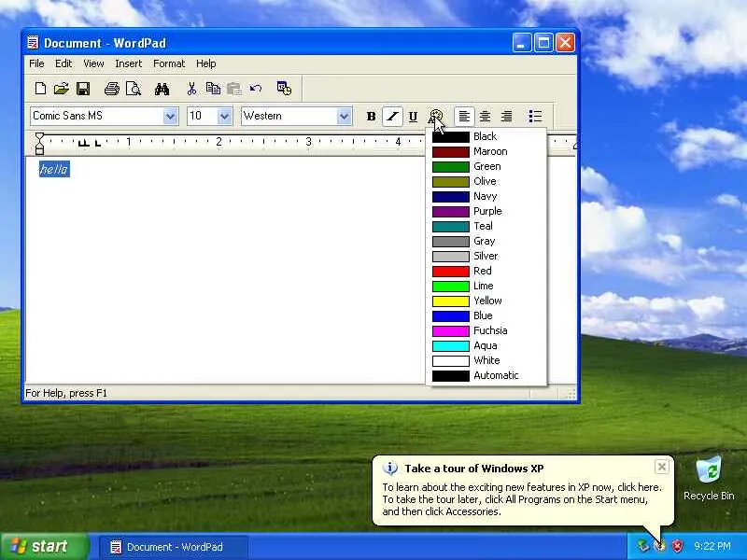This screenshot has width=747, height=560.
Task: Open the Help menu
Action: coord(205,63)
